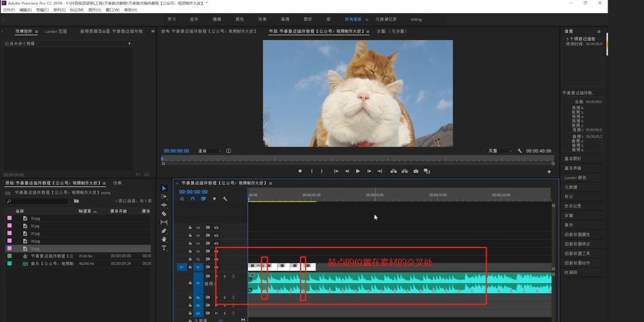
Task: Select the Slip tool
Action: click(x=164, y=222)
